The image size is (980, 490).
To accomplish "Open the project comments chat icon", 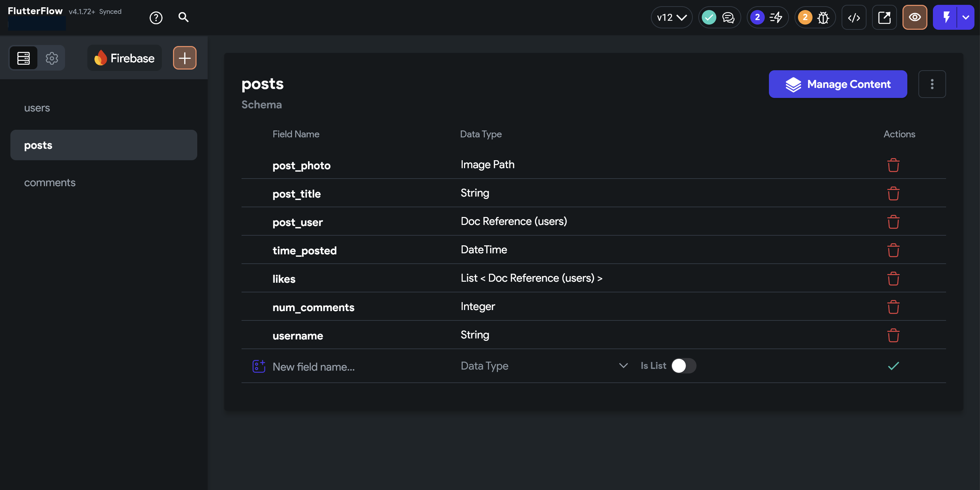I will [x=728, y=18].
